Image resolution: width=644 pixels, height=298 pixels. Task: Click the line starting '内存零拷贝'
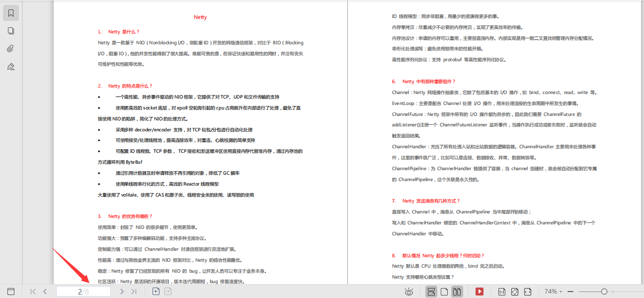[457, 27]
